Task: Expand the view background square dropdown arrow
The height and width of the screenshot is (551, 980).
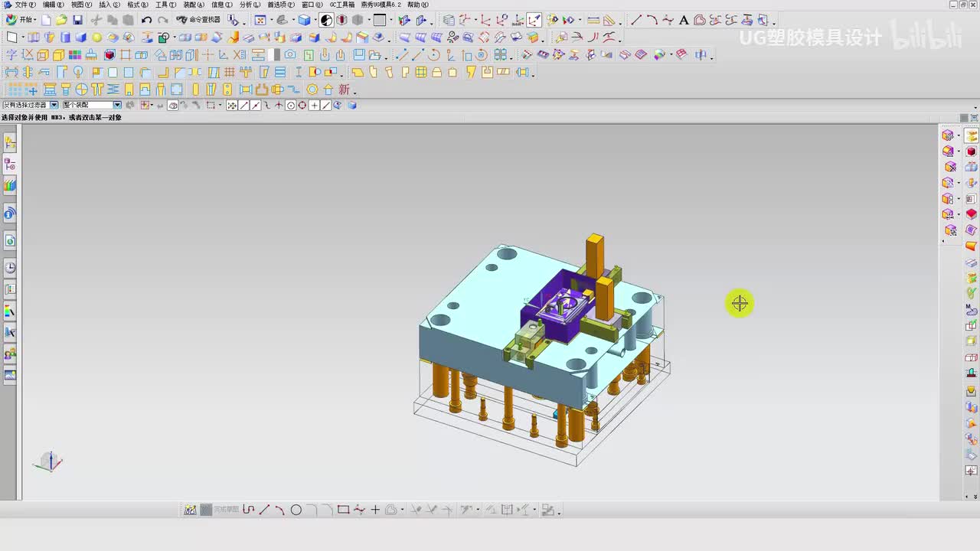Action: [x=390, y=21]
